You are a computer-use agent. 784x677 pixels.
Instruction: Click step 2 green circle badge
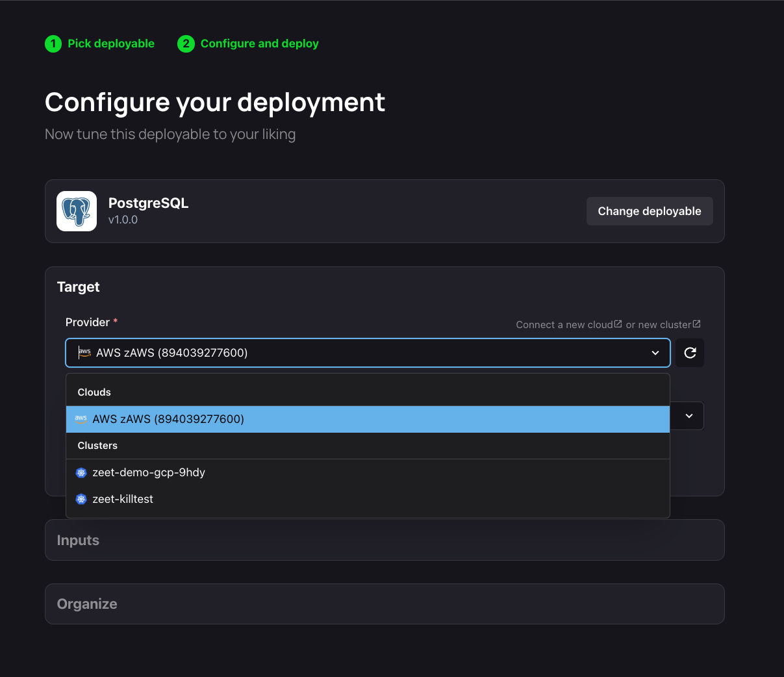(x=186, y=44)
